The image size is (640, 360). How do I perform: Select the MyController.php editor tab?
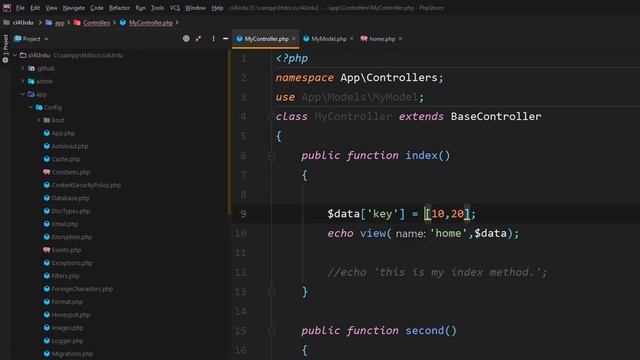point(266,39)
